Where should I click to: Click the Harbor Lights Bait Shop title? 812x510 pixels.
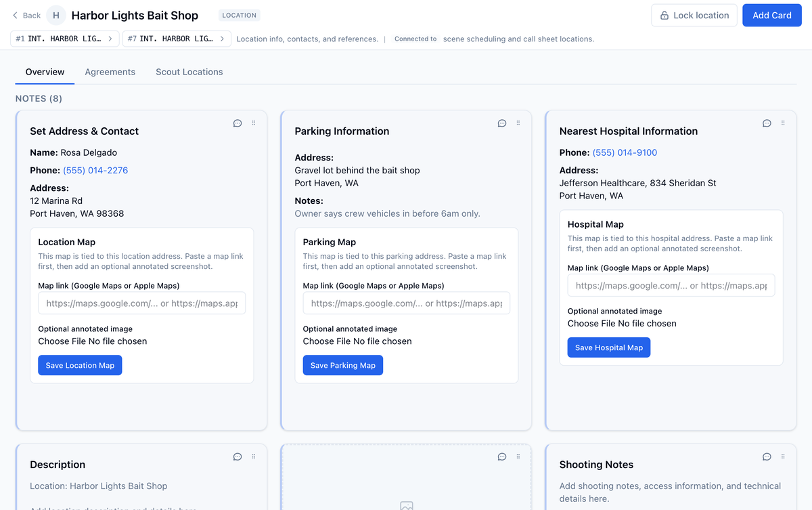point(135,15)
